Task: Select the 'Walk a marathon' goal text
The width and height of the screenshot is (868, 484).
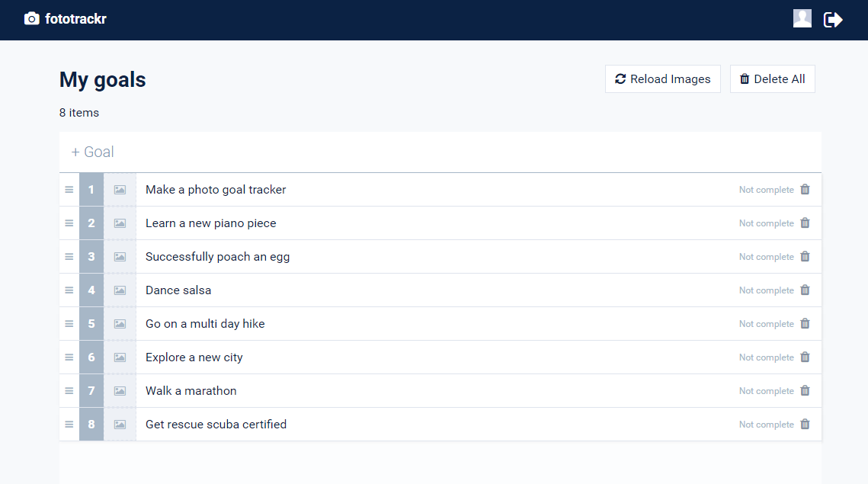Action: pyautogui.click(x=191, y=391)
